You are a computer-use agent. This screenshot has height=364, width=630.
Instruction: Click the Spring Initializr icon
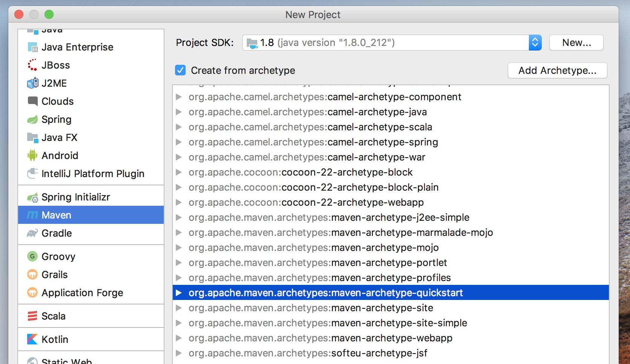tap(32, 197)
